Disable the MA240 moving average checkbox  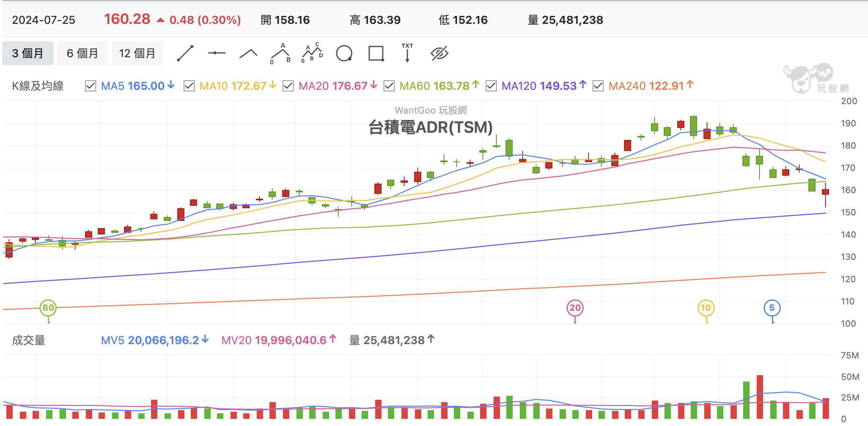pyautogui.click(x=598, y=86)
